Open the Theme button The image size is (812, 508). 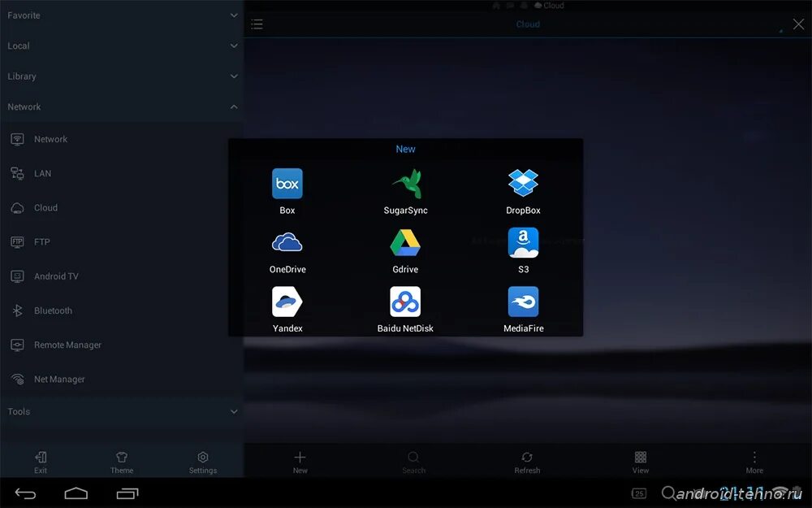[x=122, y=462]
